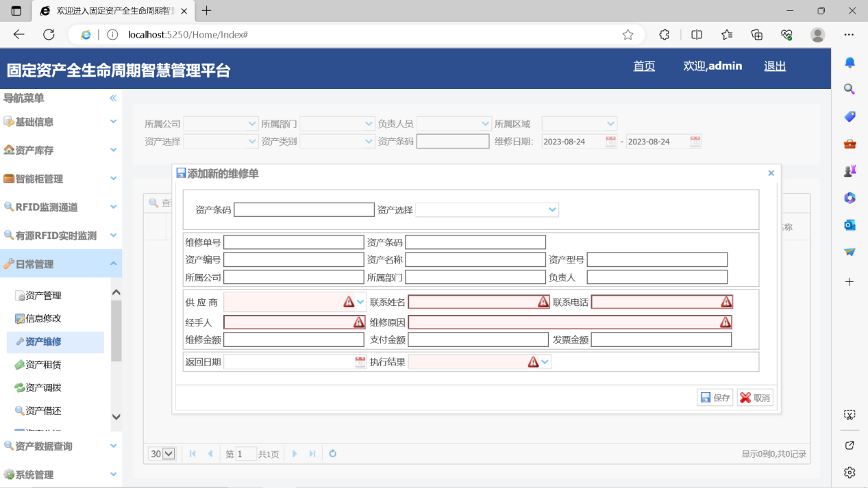Go to next page in pagination
The image size is (868, 488).
(x=295, y=454)
